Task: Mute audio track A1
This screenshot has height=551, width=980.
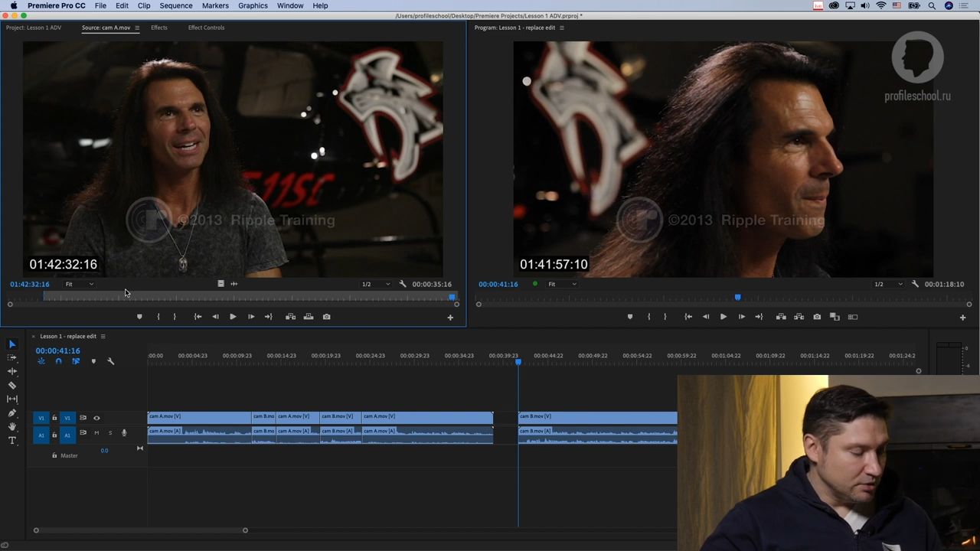Action: [x=96, y=433]
